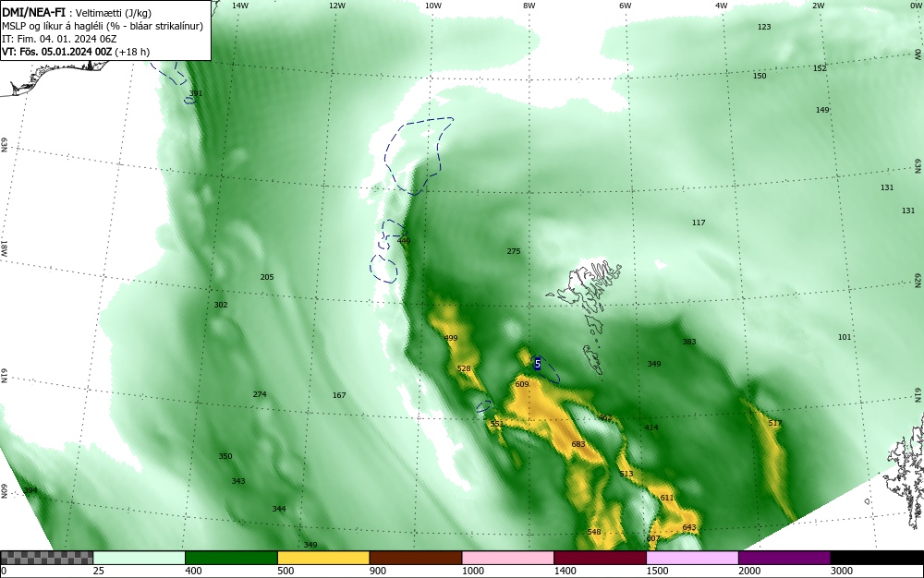Select the value 149 on the map
This screenshot has height=578, width=924.
pyautogui.click(x=822, y=110)
